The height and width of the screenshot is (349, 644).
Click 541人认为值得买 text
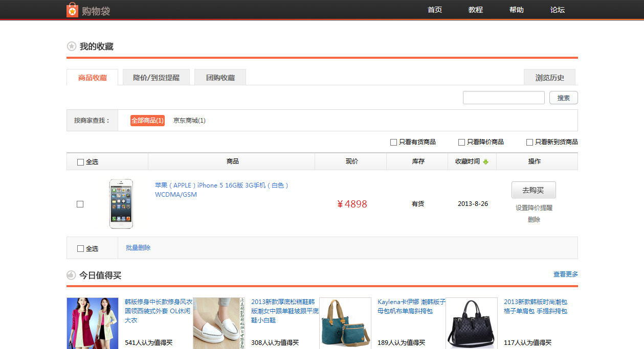pyautogui.click(x=149, y=343)
